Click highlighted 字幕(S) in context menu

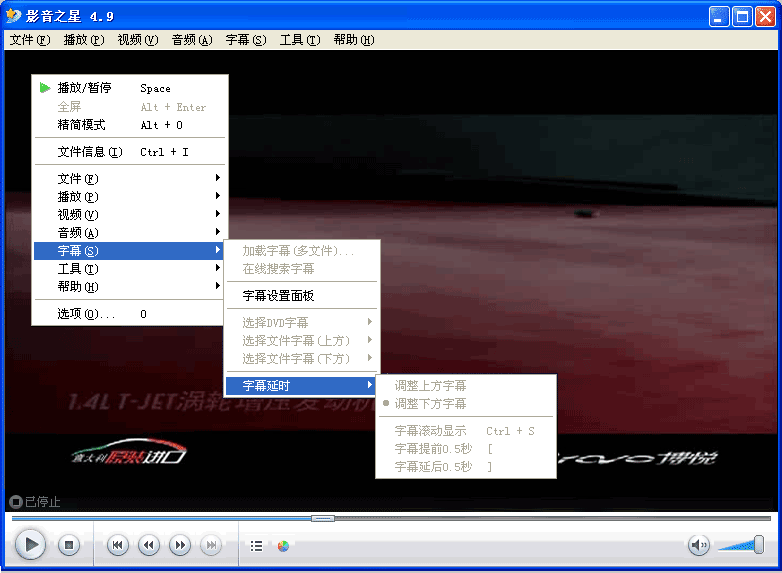point(130,250)
